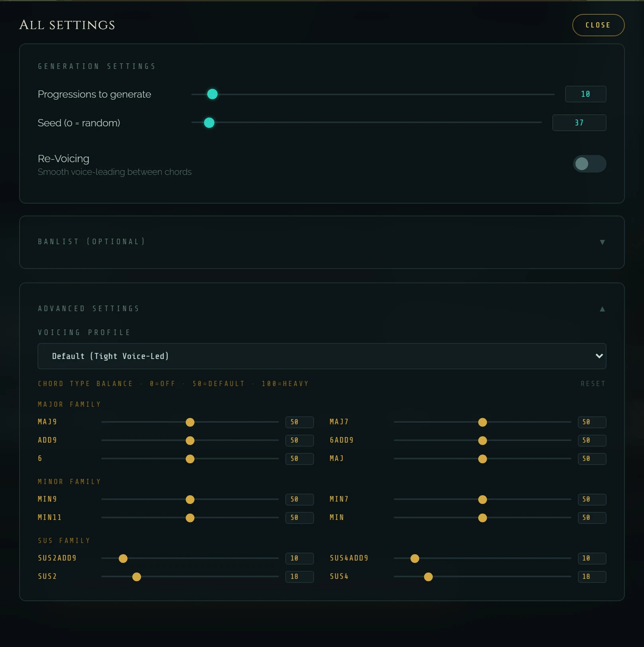This screenshot has height=647, width=644.
Task: Adjust the MIN chord slider
Action: [x=483, y=518]
